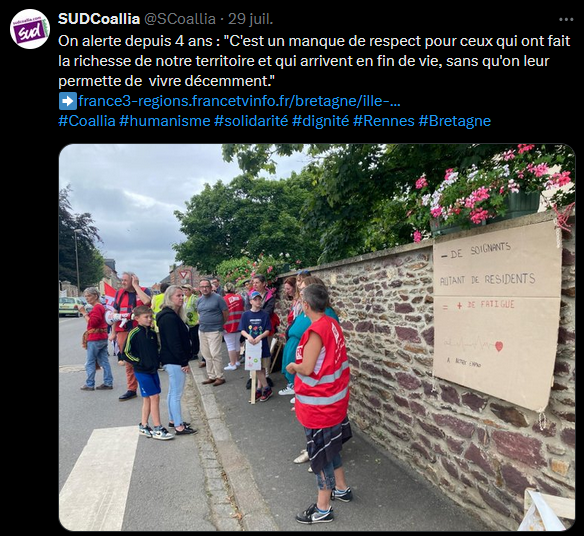This screenshot has width=584, height=536.
Task: Click the tweet text about manque de respect
Action: 314,61
